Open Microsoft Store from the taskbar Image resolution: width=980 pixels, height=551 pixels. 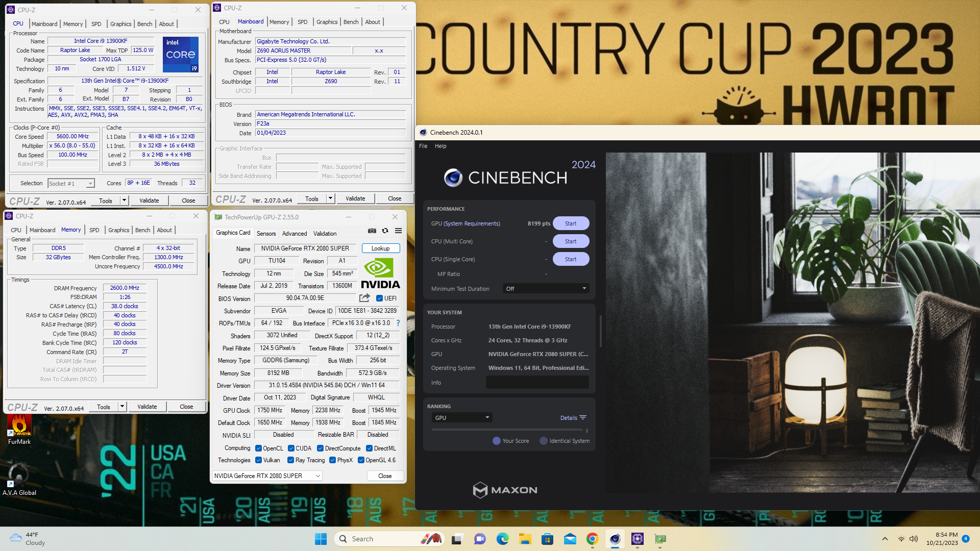547,539
